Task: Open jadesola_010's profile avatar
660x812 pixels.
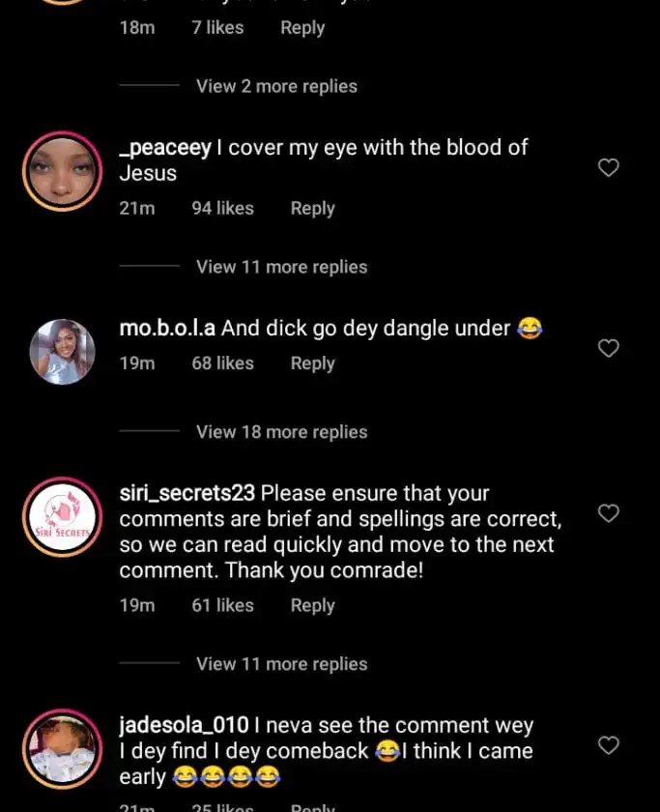Action: (63, 751)
